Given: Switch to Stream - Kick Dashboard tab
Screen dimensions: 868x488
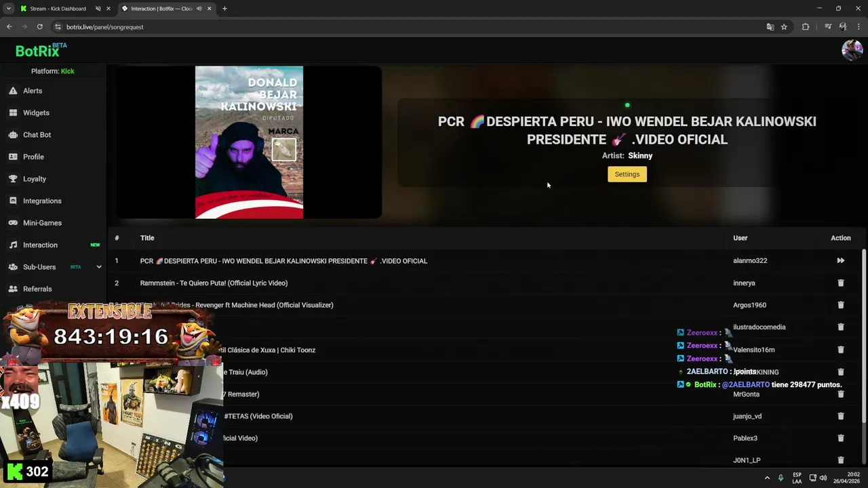Looking at the screenshot, I should pyautogui.click(x=58, y=9).
